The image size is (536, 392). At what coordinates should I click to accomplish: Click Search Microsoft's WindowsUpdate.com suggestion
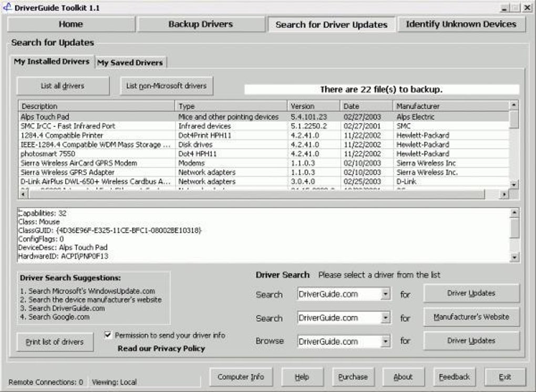point(88,291)
